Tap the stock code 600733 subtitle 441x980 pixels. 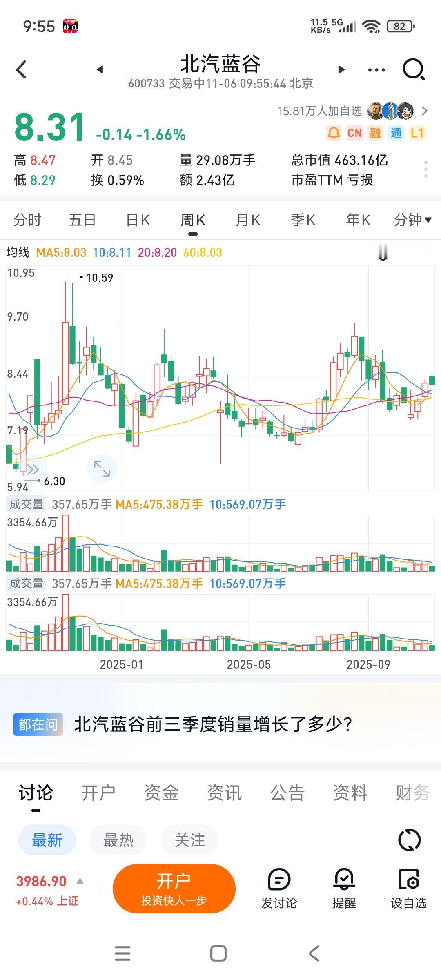click(146, 84)
